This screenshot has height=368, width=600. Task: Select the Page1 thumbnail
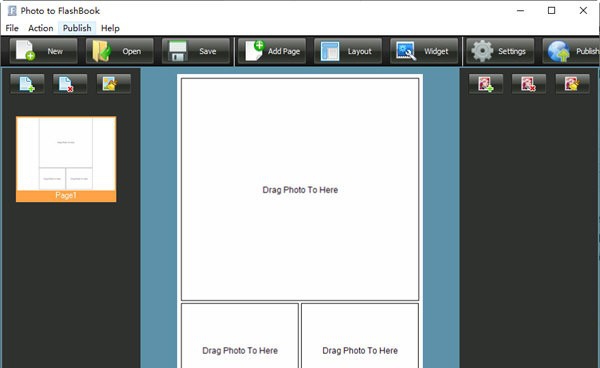66,159
